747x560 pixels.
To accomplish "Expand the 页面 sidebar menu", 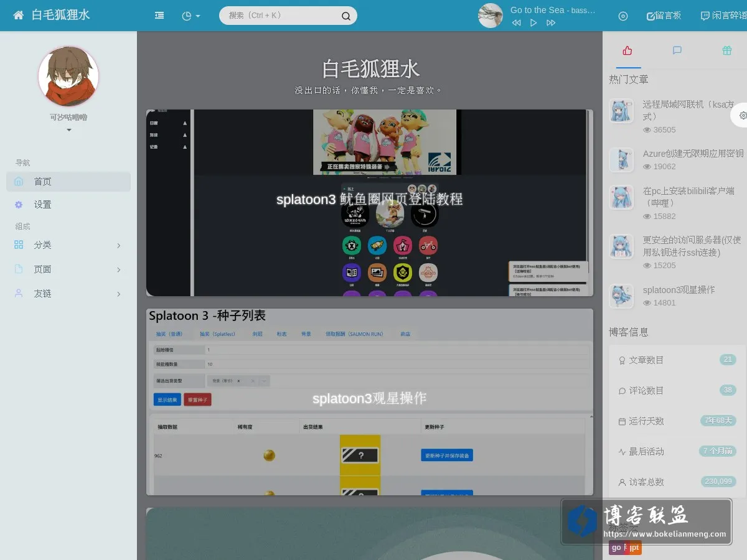I will click(x=68, y=269).
